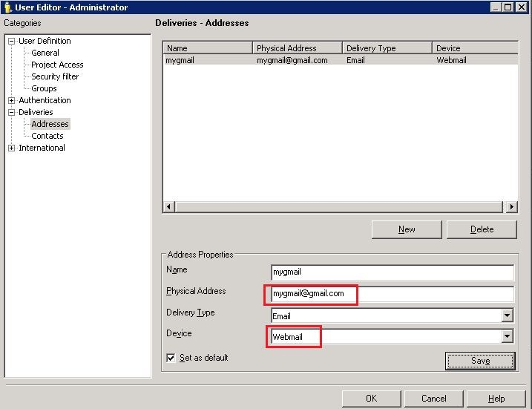Open the Device dropdown arrow
532x409 pixels.
pos(507,336)
